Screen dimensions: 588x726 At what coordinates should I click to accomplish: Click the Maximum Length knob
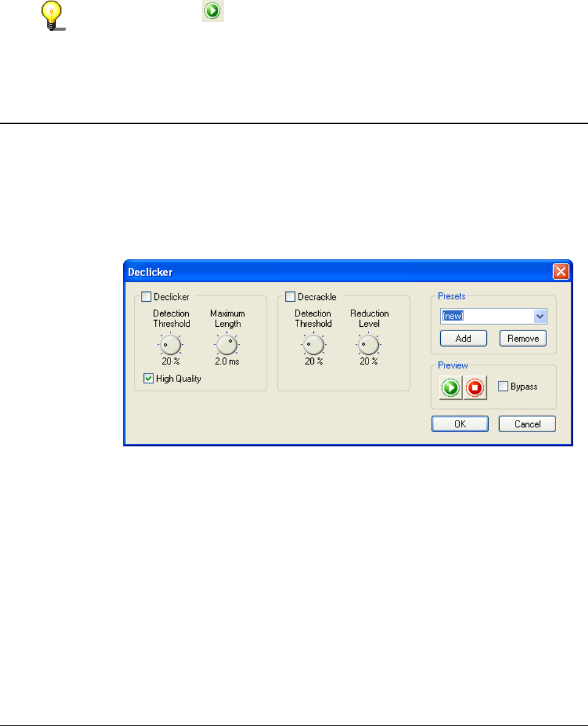227,345
